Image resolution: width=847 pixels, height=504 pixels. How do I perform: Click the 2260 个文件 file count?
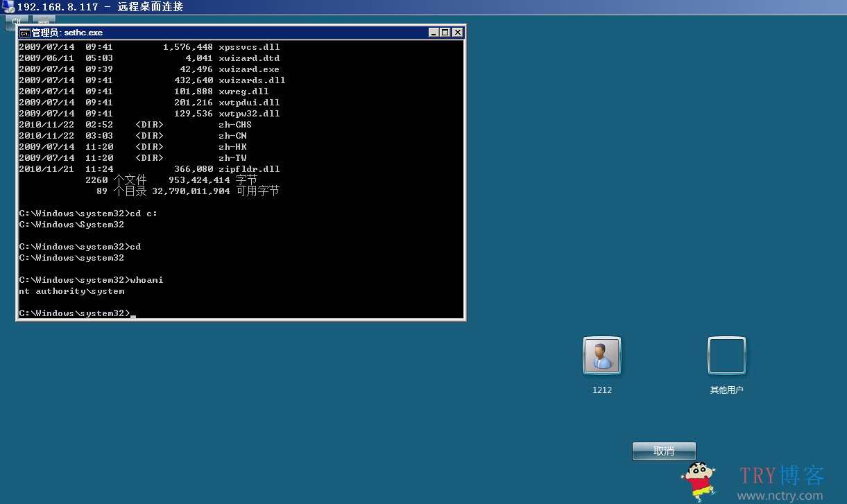pos(116,180)
